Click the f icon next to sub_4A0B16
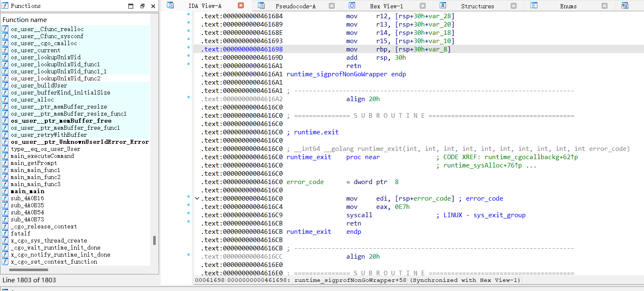 tap(5, 198)
